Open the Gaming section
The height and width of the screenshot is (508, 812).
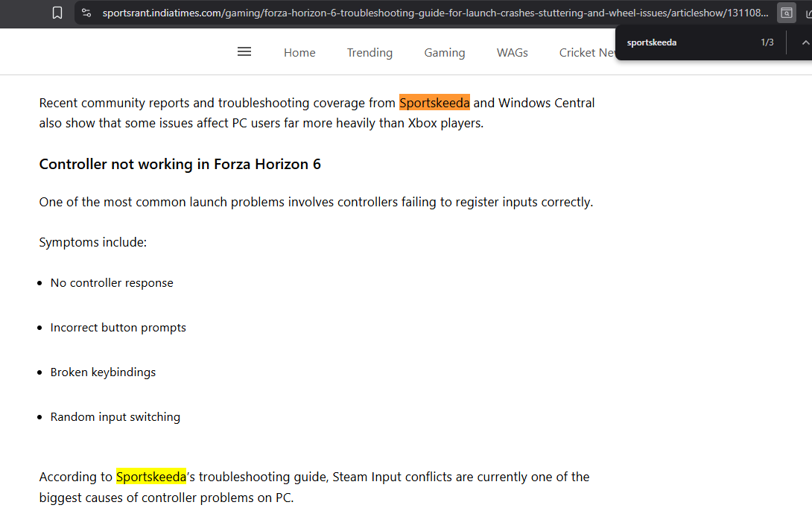click(x=444, y=53)
